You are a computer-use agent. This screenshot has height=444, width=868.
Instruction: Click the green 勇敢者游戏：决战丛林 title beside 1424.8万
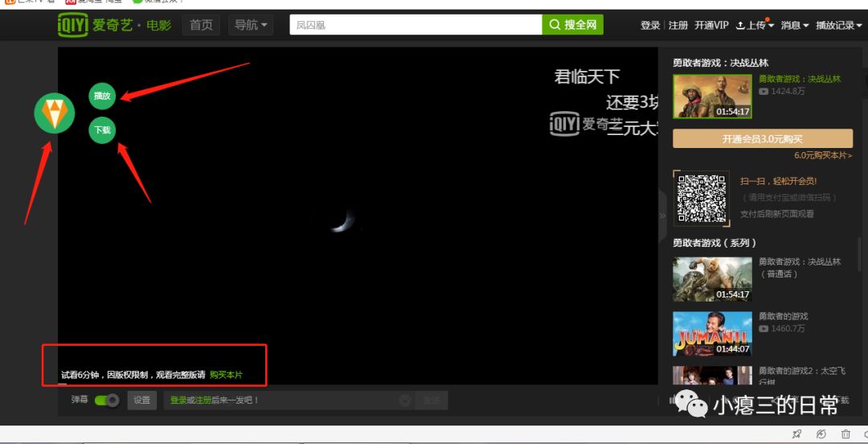pyautogui.click(x=800, y=79)
